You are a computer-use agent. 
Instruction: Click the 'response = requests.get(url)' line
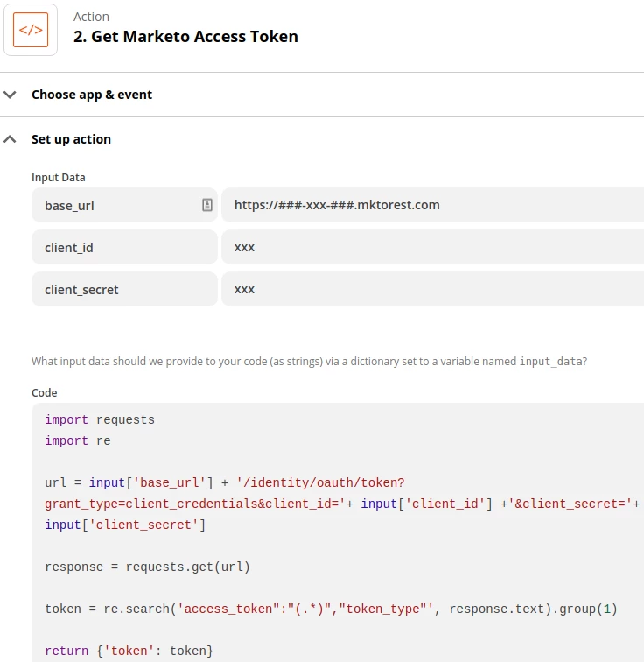pos(147,567)
